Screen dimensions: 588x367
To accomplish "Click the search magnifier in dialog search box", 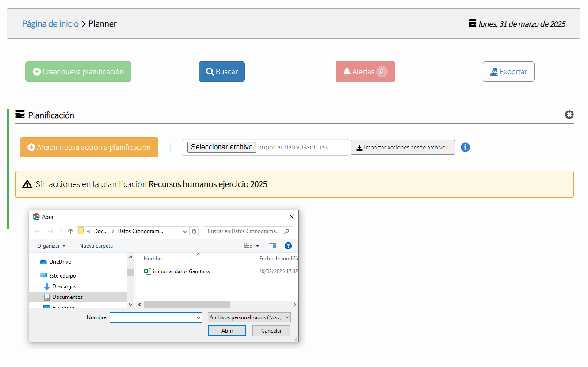I will (287, 231).
